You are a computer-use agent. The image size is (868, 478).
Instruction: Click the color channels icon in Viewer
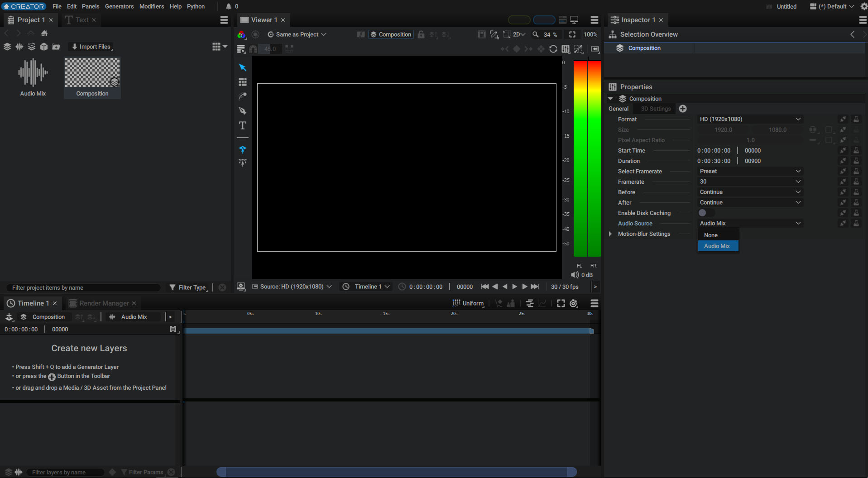click(x=241, y=34)
